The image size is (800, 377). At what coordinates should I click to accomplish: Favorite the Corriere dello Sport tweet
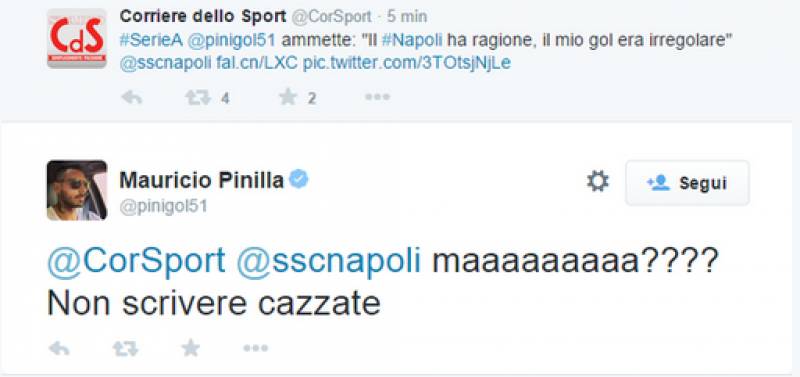tap(288, 97)
